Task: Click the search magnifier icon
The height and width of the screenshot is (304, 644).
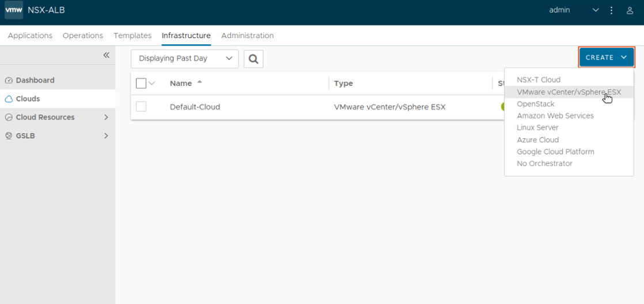Action: coord(253,59)
